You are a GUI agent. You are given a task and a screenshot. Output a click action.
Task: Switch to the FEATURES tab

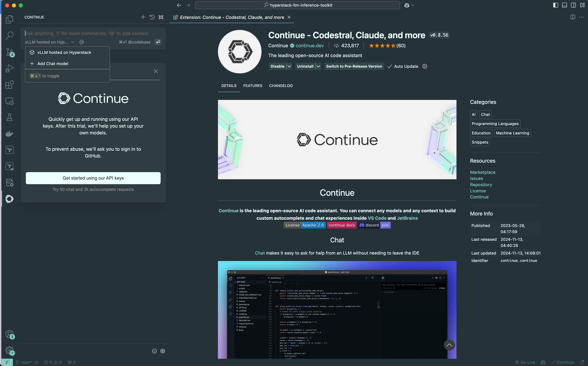(x=252, y=86)
